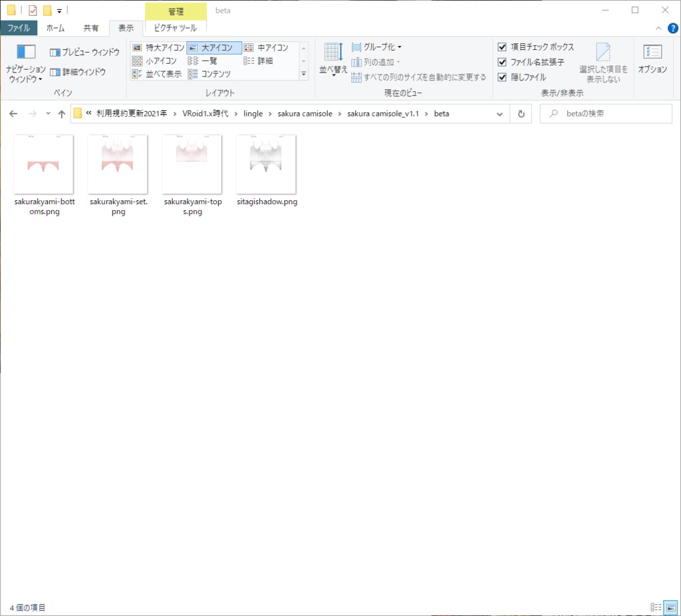
Task: Open the File tab
Action: coord(19,28)
